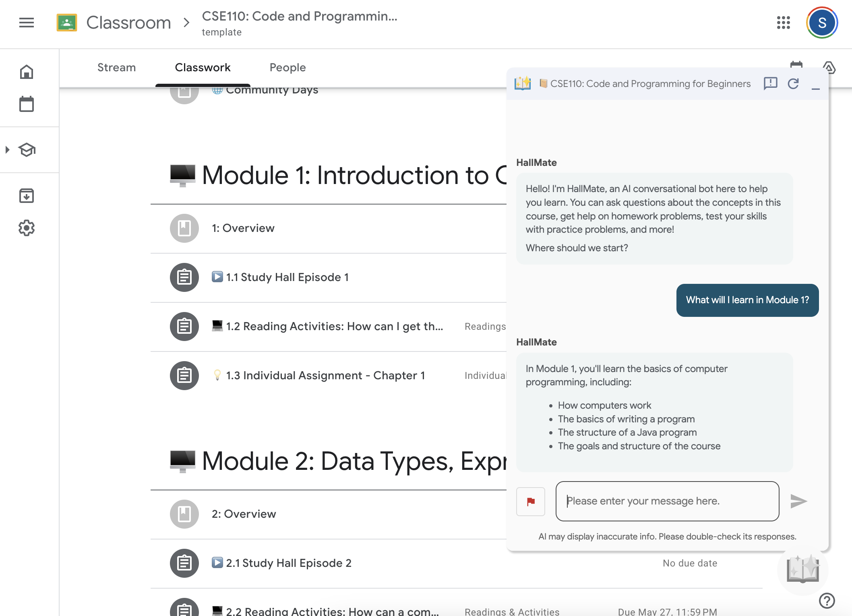Screen dimensions: 852x616
Task: Open the main hamburger menu
Action: point(27,23)
